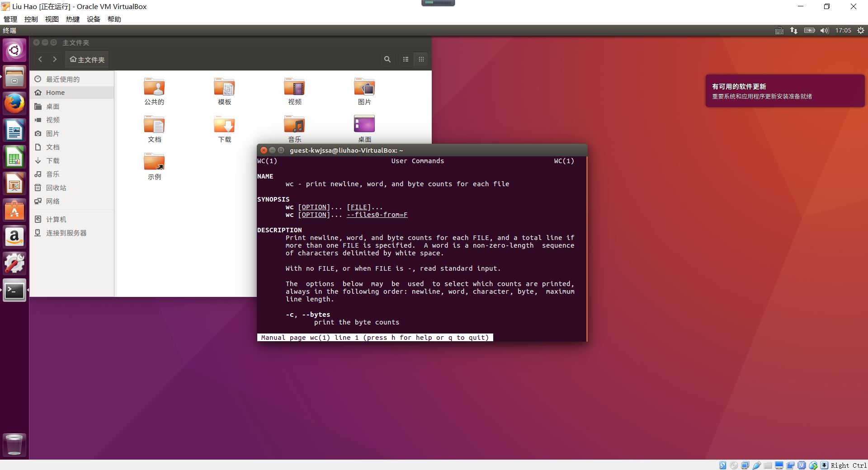Select 文档 in Files sidebar
The height and width of the screenshot is (470, 868).
[72, 147]
